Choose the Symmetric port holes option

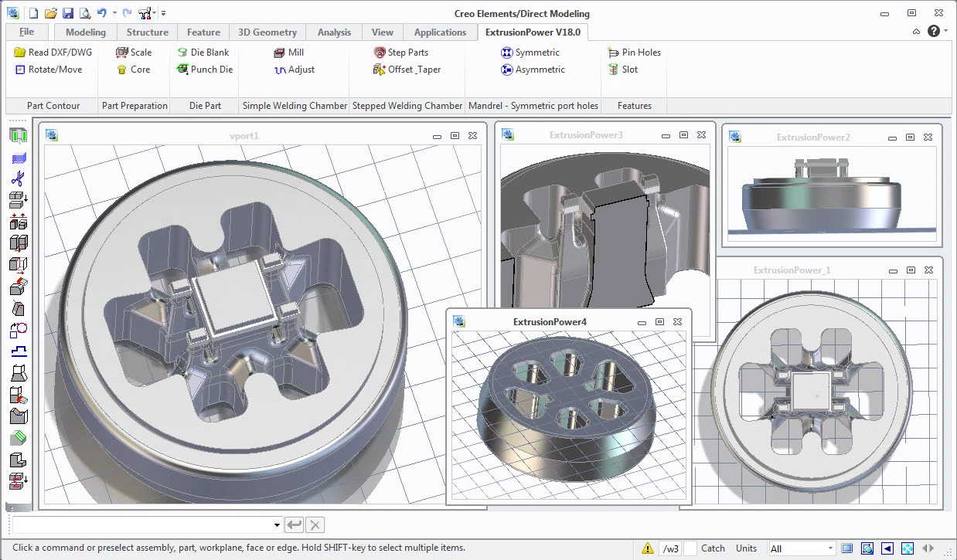pyautogui.click(x=530, y=53)
